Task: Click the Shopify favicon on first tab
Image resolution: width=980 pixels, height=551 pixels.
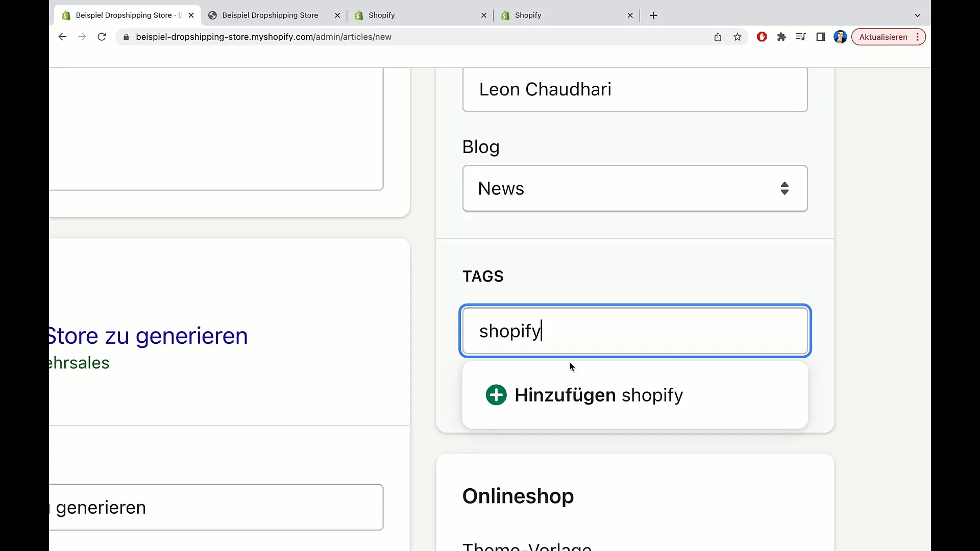Action: [x=66, y=15]
